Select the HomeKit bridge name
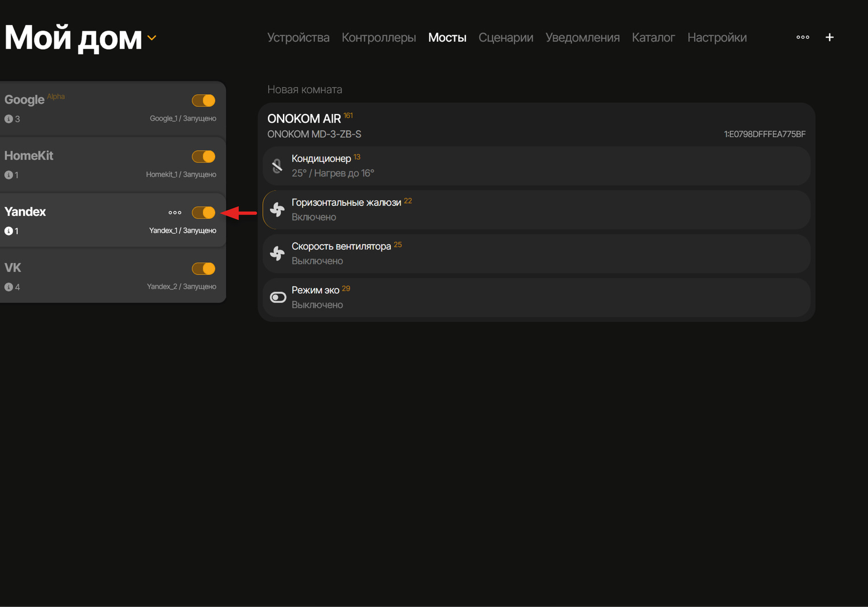868x607 pixels. 29,156
